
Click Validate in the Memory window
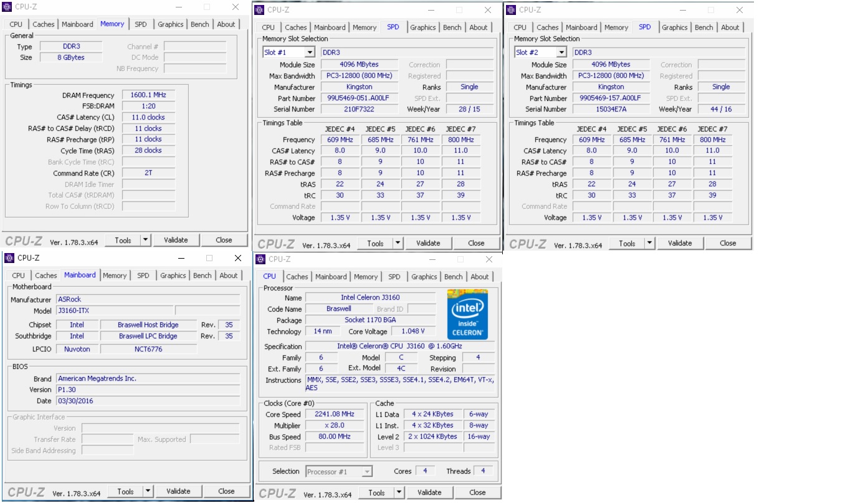point(176,240)
